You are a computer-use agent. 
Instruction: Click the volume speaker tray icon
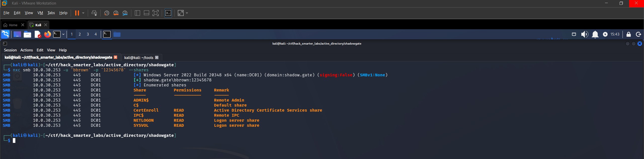point(584,34)
